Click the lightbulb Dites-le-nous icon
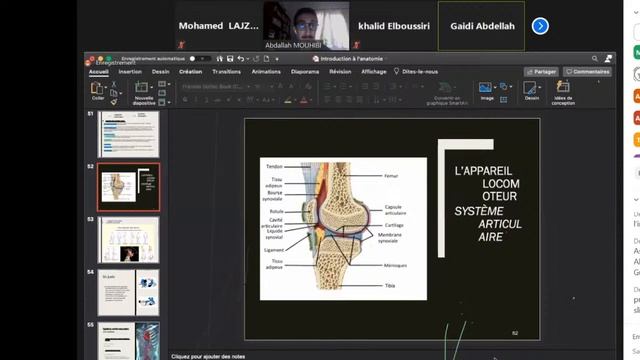Viewport: 640px width, 360px height. click(x=396, y=71)
